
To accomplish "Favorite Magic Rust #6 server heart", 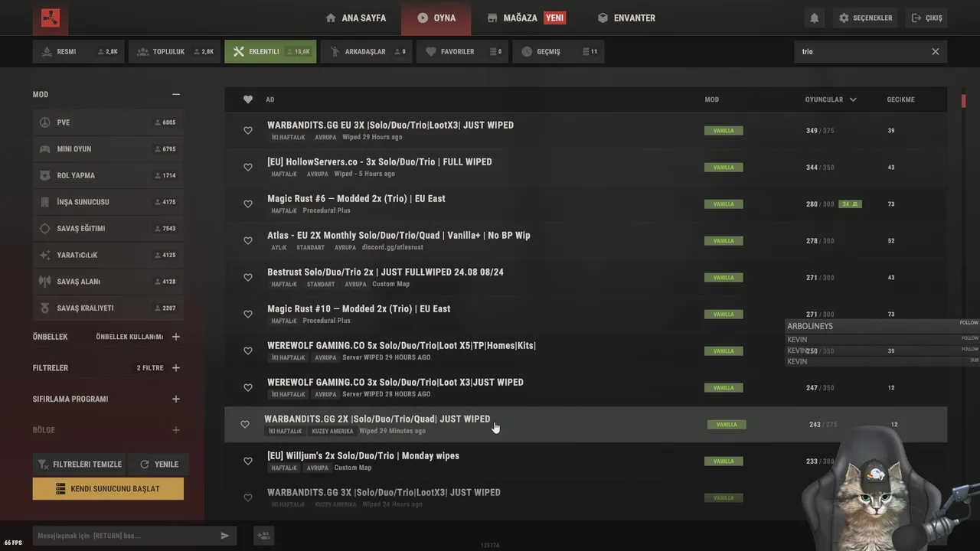I will pos(248,204).
